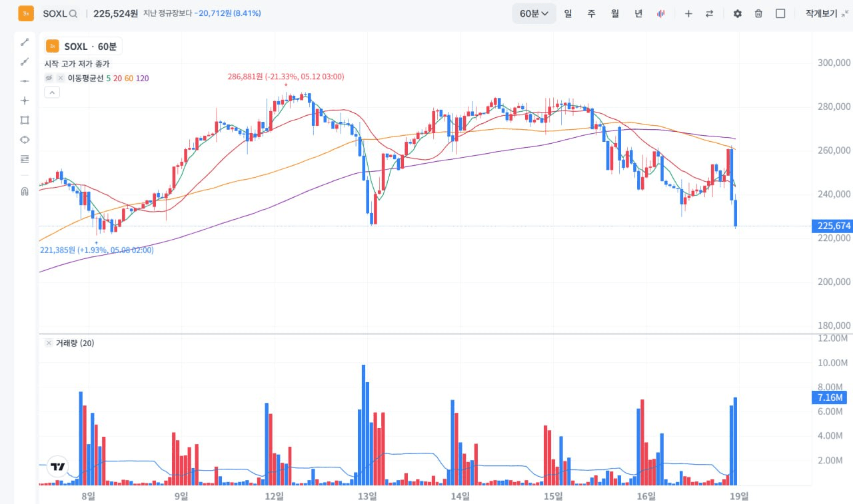Select the rectangle shape drawing tool
Screen dimensions: 853x504
(25, 120)
